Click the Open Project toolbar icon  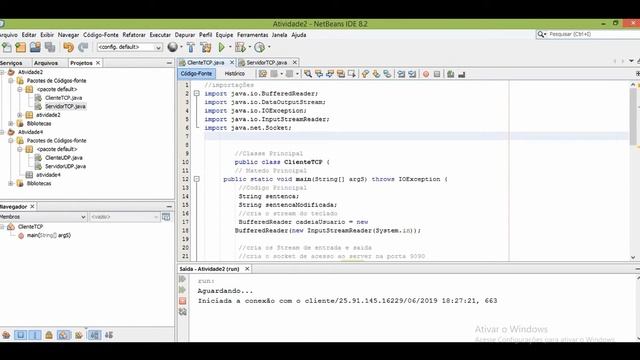[35, 47]
